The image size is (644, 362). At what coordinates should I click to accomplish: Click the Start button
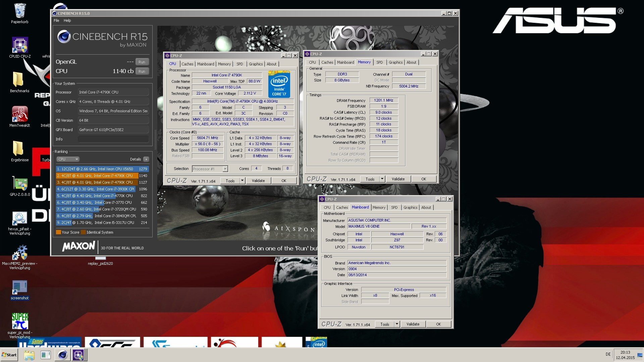(x=9, y=355)
